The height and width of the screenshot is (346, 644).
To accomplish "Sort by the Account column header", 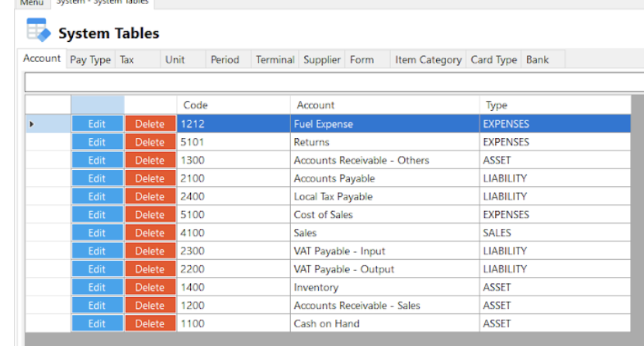I will [385, 105].
